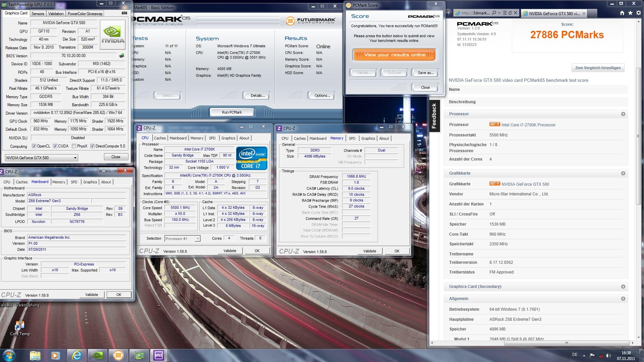Open the PowerColor Giveaway tab
Image resolution: width=644 pixels, height=362 pixels.
(x=85, y=14)
